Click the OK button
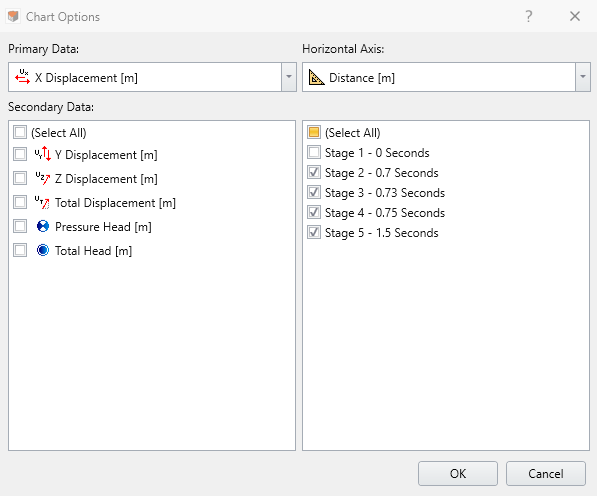597x496 pixels. coord(458,474)
